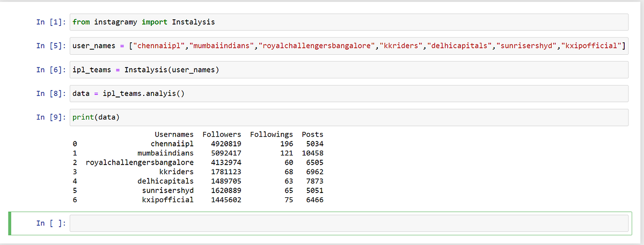Click posts value 6466
644x245 pixels.
pyautogui.click(x=314, y=200)
